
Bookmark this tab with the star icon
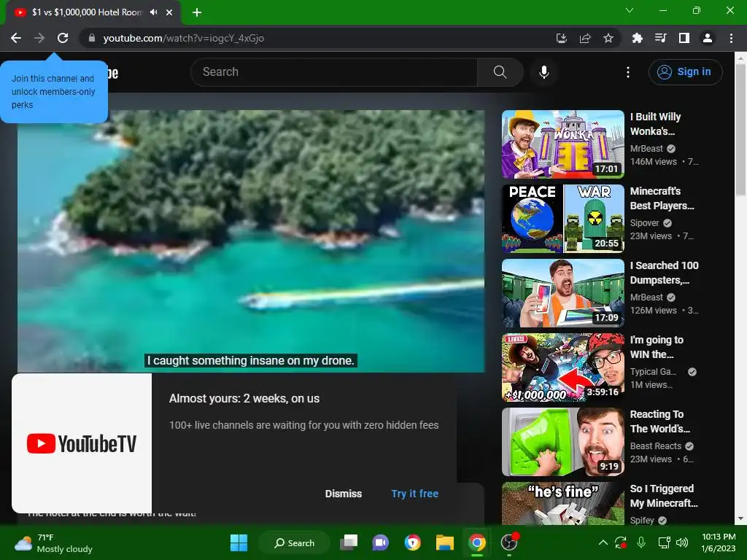[x=608, y=38]
